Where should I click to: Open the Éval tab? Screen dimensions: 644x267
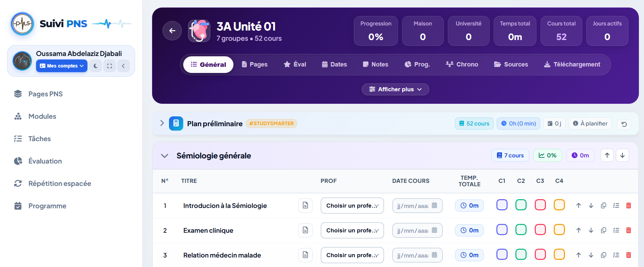point(295,64)
